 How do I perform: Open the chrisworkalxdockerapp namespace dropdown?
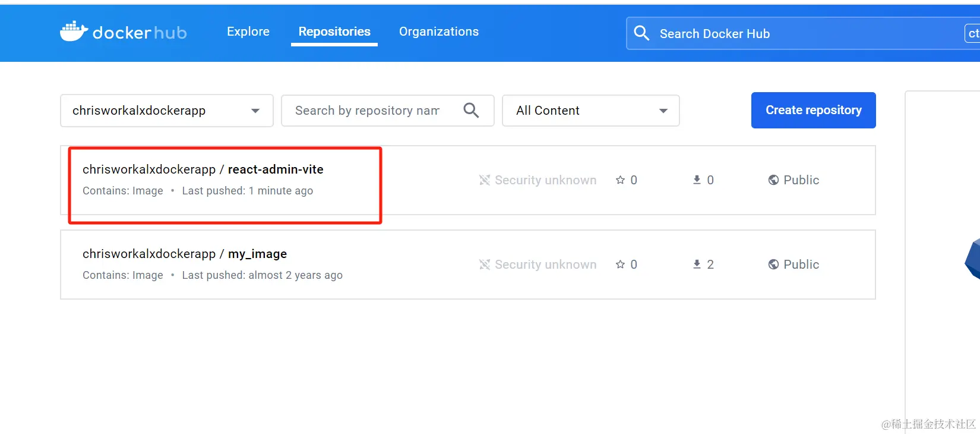click(x=167, y=111)
